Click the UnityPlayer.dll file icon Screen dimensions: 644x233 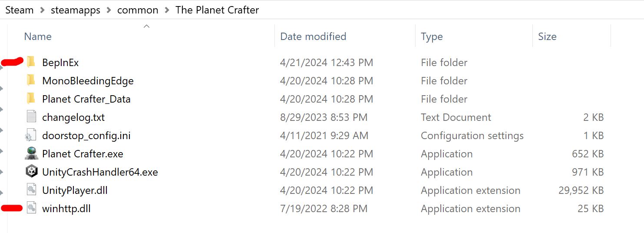click(x=31, y=190)
